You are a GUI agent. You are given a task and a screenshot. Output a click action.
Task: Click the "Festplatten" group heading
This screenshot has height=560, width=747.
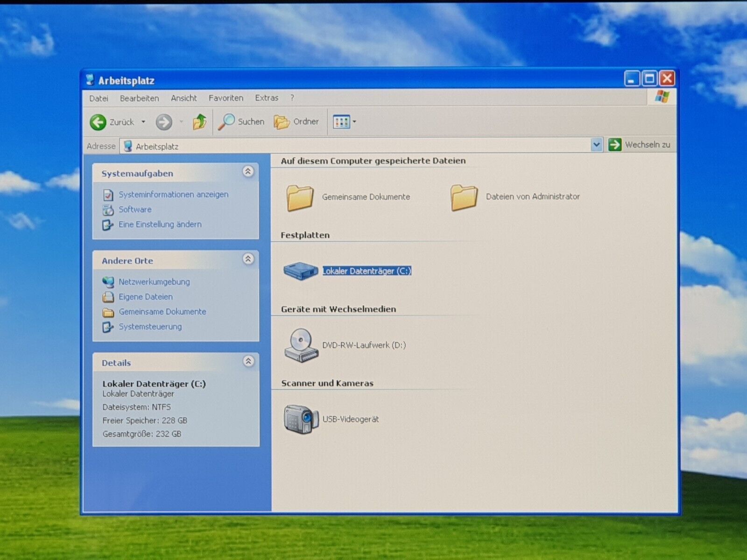tap(305, 235)
